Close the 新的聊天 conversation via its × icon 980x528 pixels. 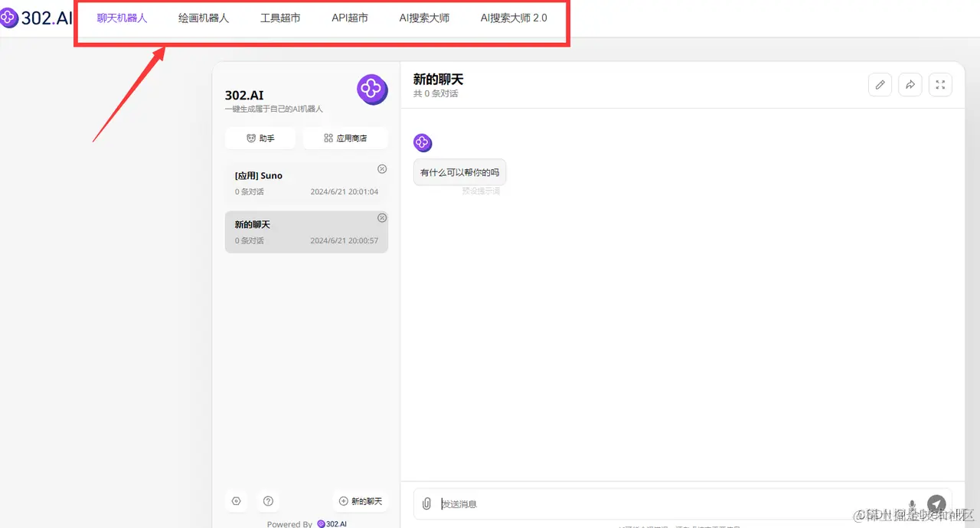tap(381, 218)
